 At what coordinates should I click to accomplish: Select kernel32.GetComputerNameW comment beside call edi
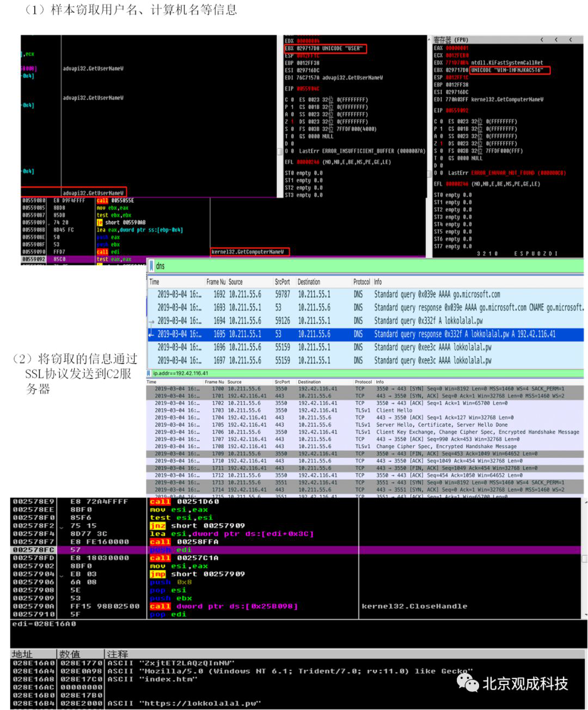[x=248, y=252]
